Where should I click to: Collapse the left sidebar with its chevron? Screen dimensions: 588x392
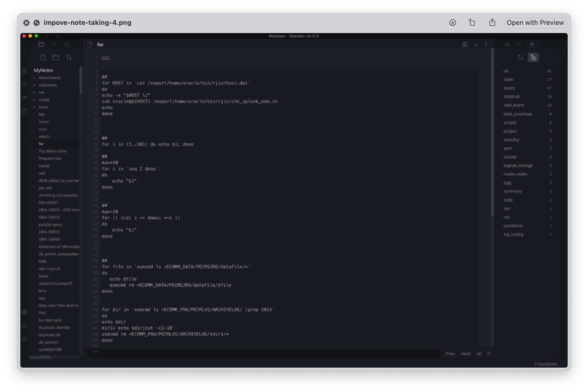(x=25, y=55)
